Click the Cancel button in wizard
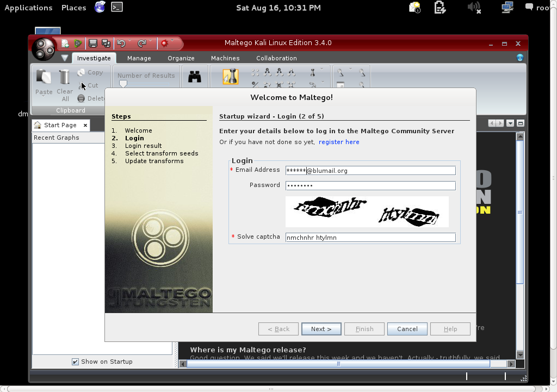The height and width of the screenshot is (392, 557). pos(407,329)
